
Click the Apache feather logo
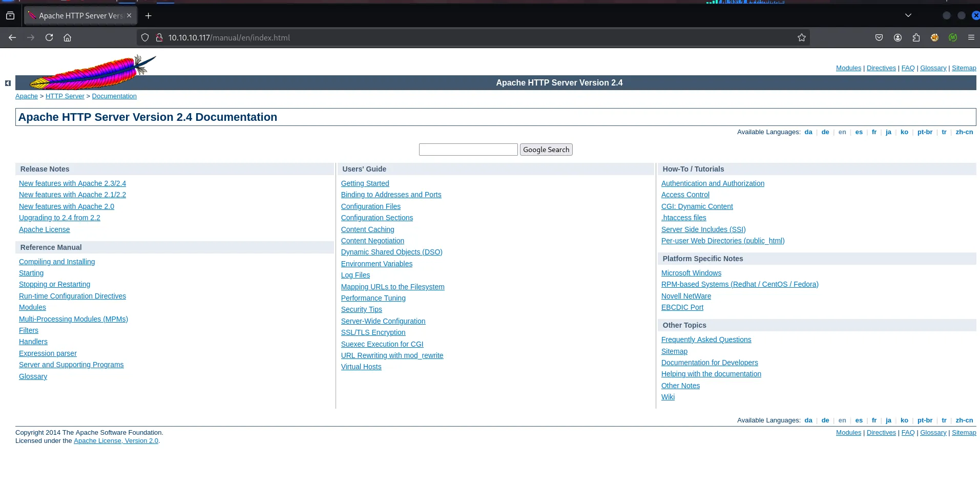pos(93,72)
